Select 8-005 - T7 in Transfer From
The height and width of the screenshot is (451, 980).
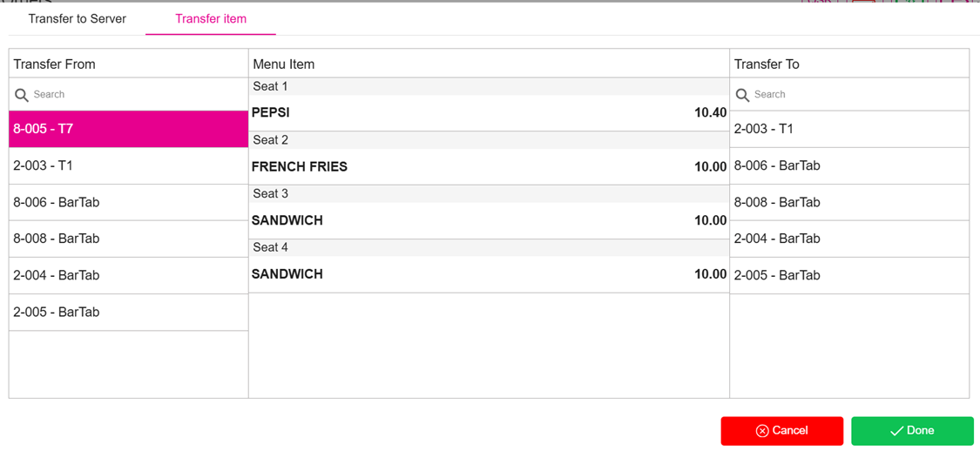[x=128, y=129]
